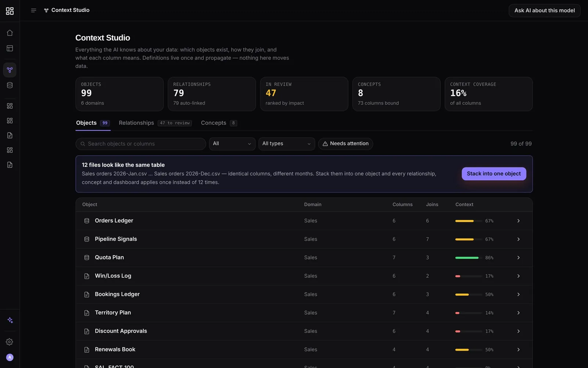Select the Territory Plan object name

113,312
